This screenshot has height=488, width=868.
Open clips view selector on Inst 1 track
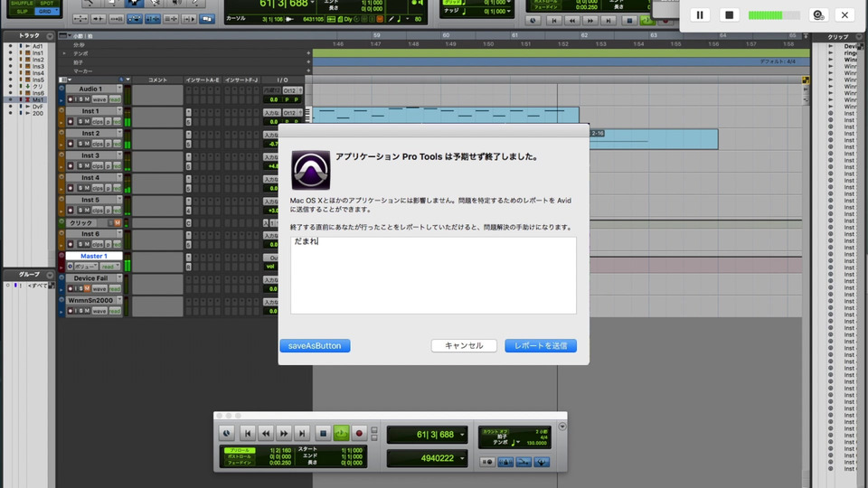98,122
